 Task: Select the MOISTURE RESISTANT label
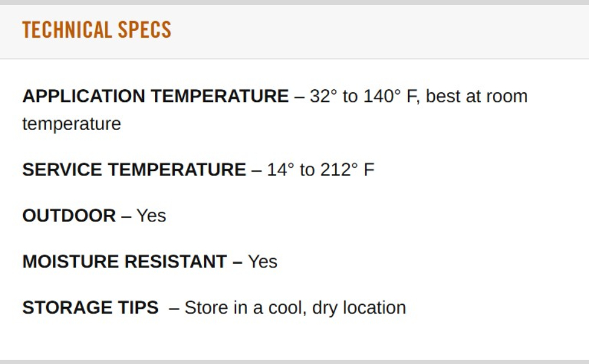point(124,261)
